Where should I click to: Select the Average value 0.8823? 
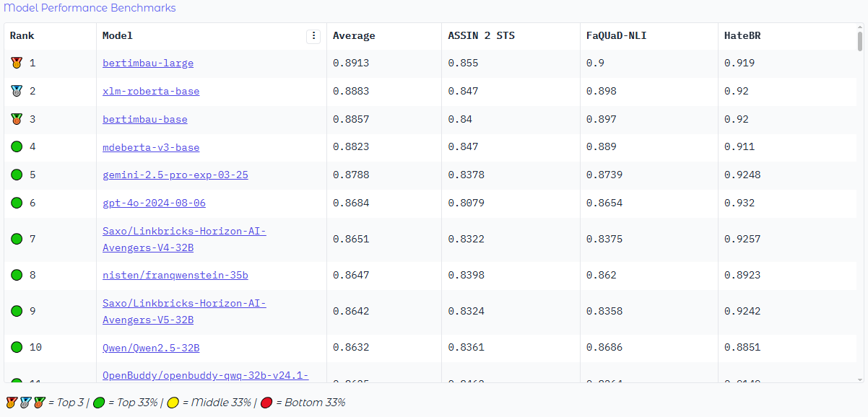click(351, 147)
